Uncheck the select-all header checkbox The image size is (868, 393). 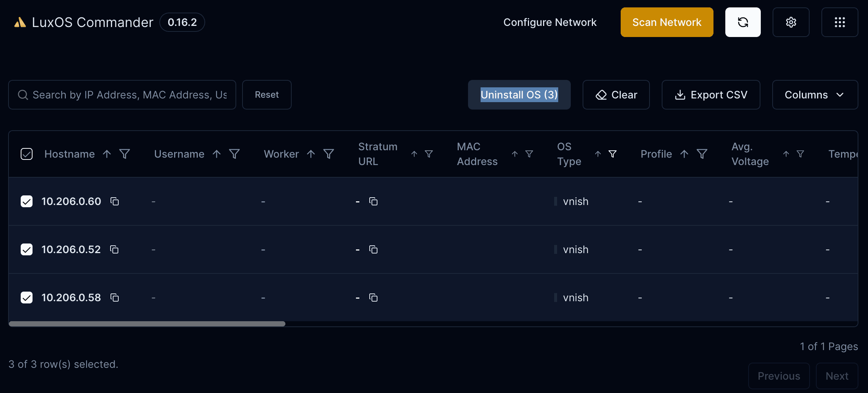[27, 154]
